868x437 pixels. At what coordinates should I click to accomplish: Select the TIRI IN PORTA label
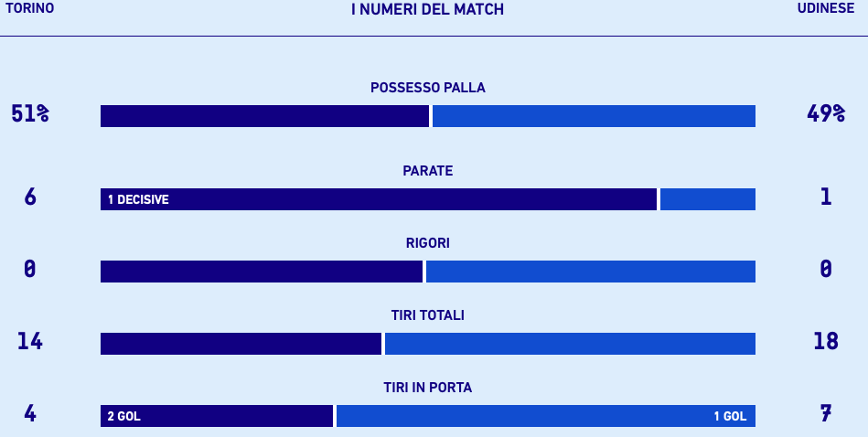[427, 388]
